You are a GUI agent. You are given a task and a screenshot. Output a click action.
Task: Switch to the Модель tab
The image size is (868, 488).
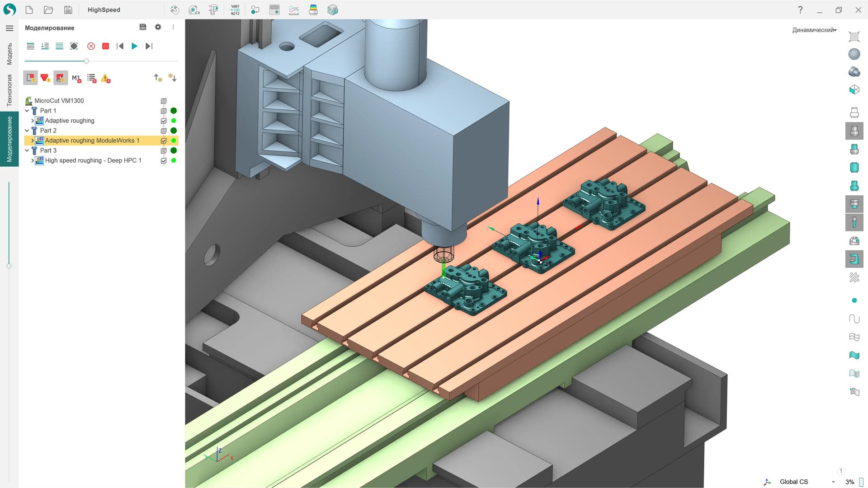coord(9,54)
